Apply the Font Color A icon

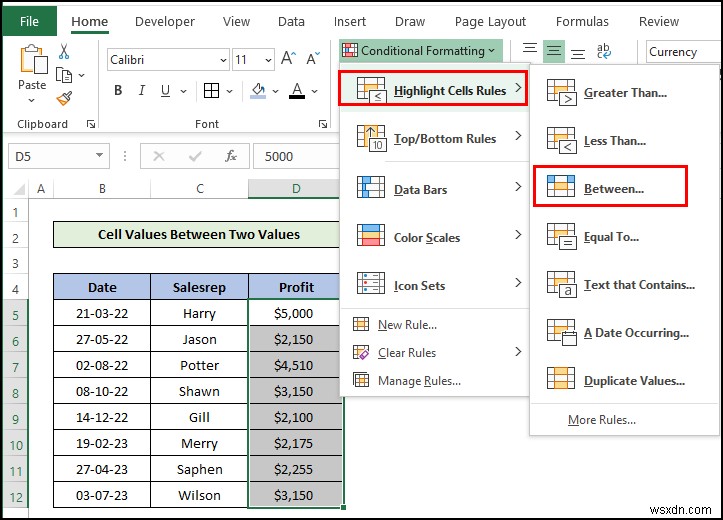pyautogui.click(x=297, y=90)
